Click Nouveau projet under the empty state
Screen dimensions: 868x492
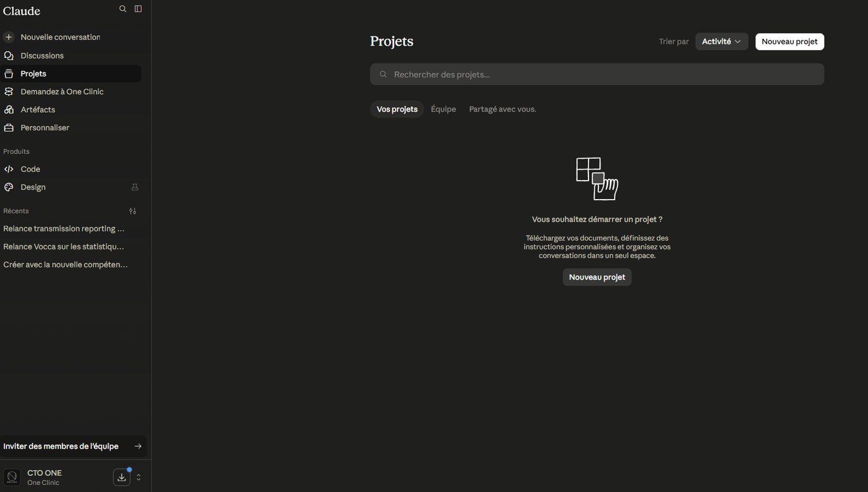pyautogui.click(x=597, y=277)
